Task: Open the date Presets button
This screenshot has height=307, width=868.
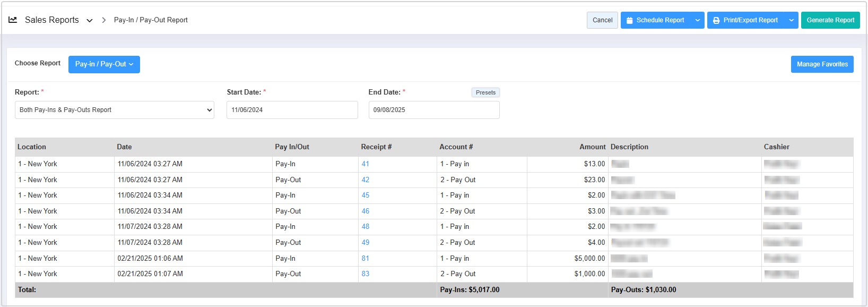Action: pos(485,92)
